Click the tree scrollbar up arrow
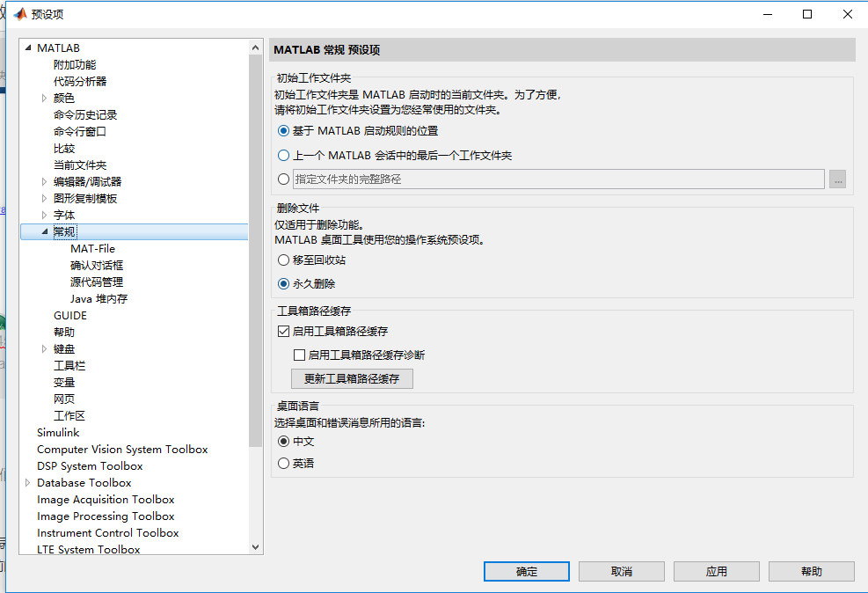868x593 pixels. [x=255, y=48]
